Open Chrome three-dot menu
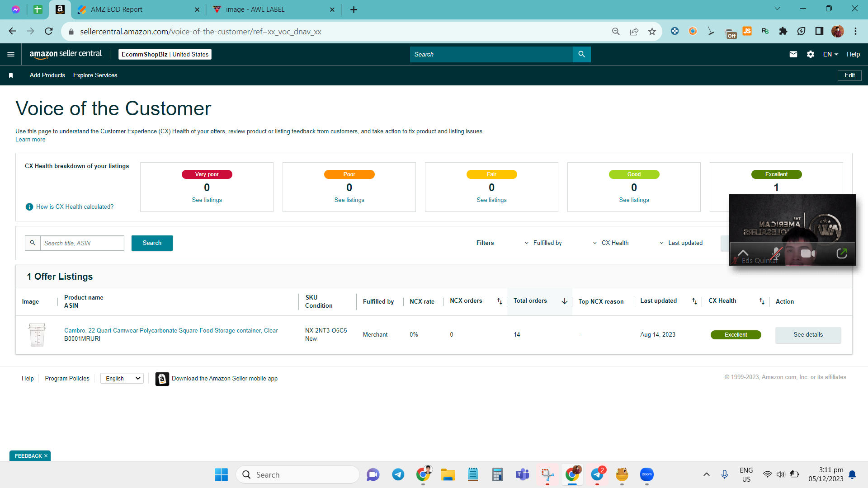The height and width of the screenshot is (488, 868). point(855,31)
